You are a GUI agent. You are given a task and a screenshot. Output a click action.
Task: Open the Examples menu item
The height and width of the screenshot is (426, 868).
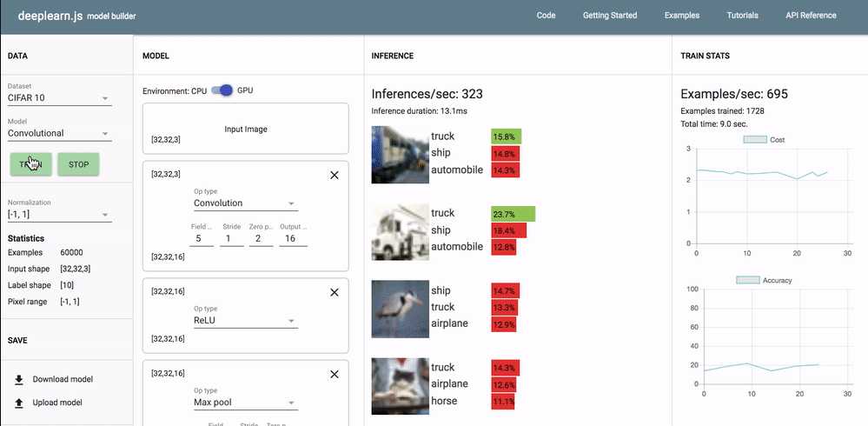point(681,16)
